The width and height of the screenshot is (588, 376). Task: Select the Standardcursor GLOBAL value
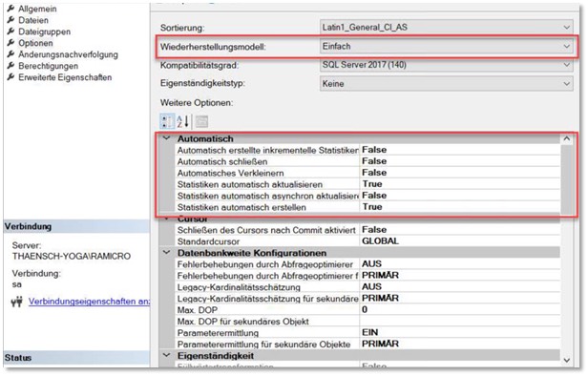point(460,241)
